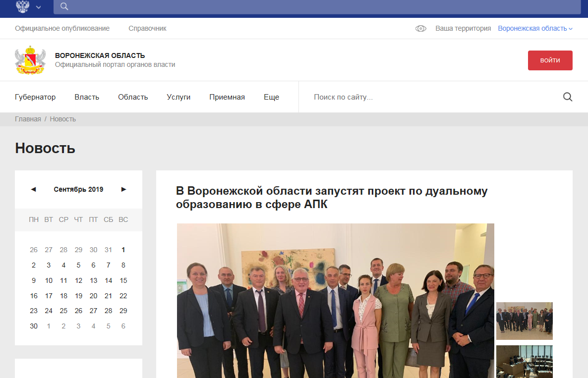Select the first group photo thumbnail

tap(524, 321)
